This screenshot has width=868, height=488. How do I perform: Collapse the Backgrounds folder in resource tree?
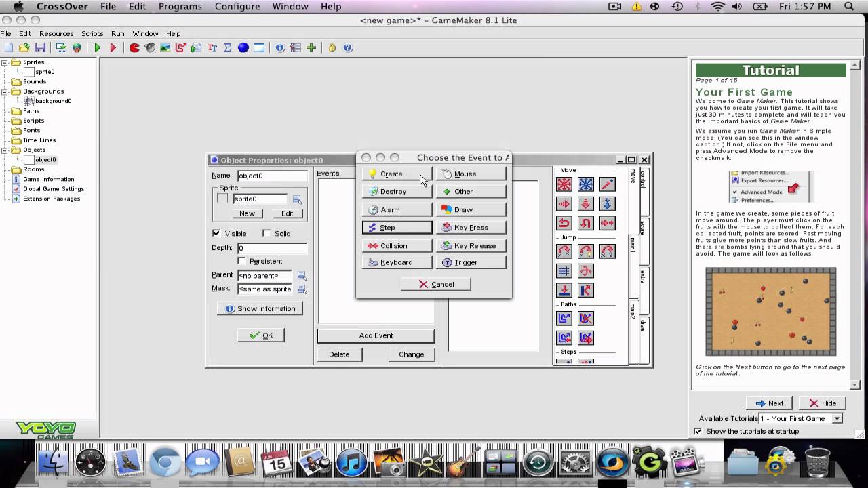[x=5, y=91]
